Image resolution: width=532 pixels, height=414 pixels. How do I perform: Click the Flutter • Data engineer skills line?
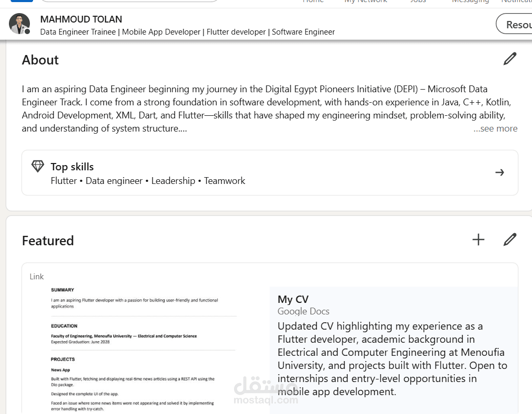pyautogui.click(x=147, y=181)
